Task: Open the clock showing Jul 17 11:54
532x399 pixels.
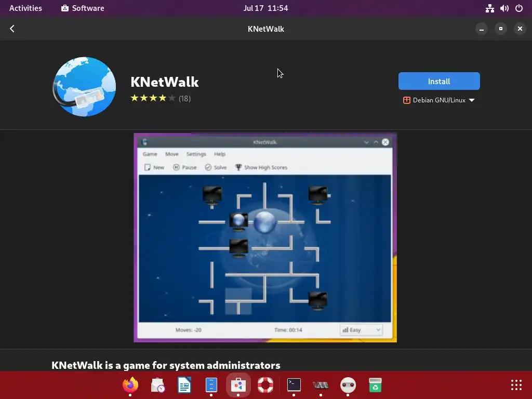Action: coord(265,8)
